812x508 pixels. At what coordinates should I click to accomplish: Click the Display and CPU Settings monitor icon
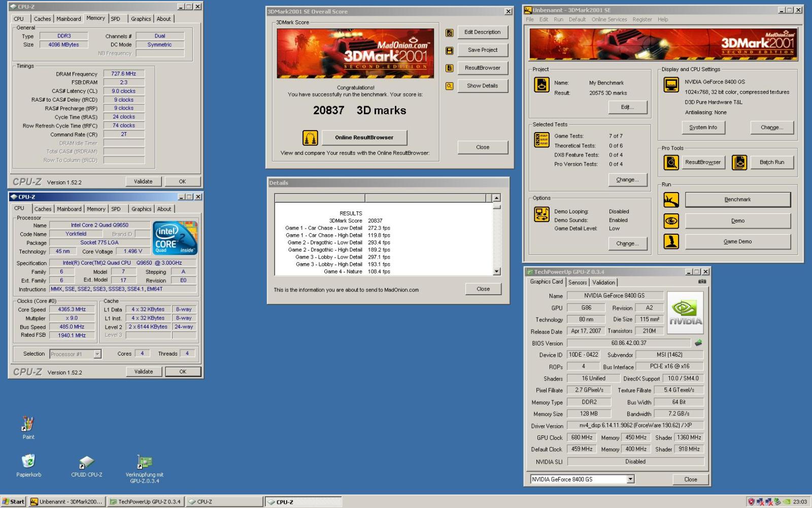coord(671,84)
